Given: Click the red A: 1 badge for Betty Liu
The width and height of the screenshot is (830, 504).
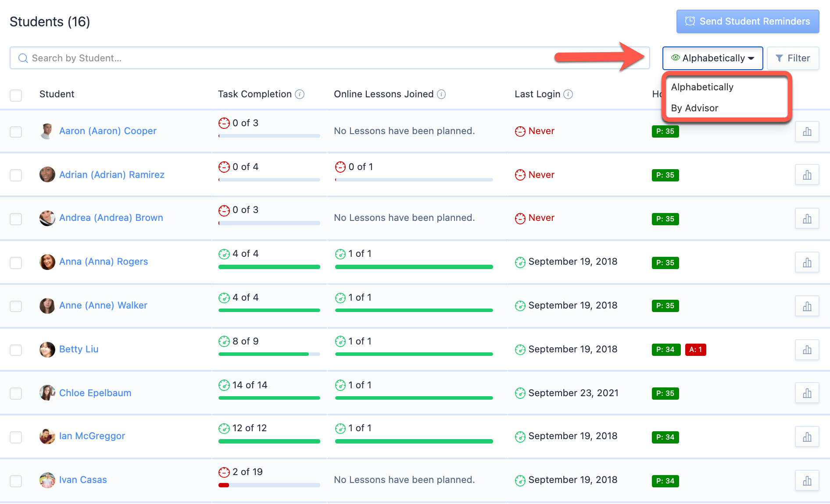Looking at the screenshot, I should (x=695, y=350).
